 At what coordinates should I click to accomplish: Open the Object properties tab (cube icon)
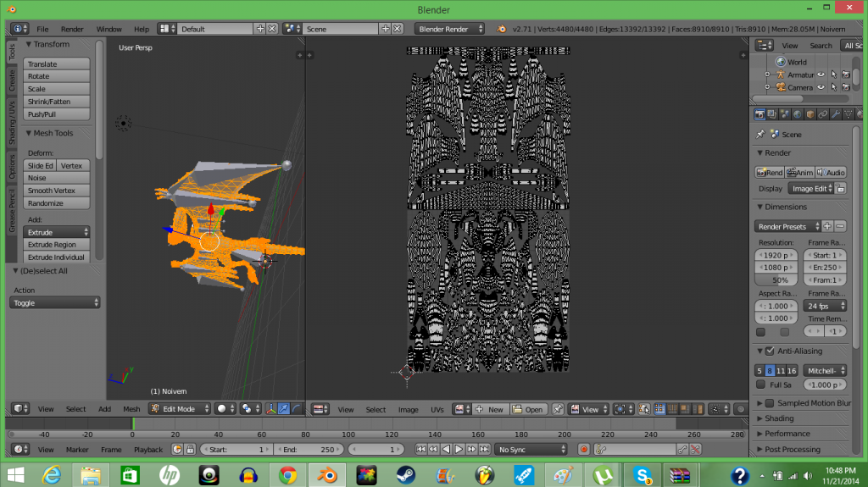tap(810, 114)
